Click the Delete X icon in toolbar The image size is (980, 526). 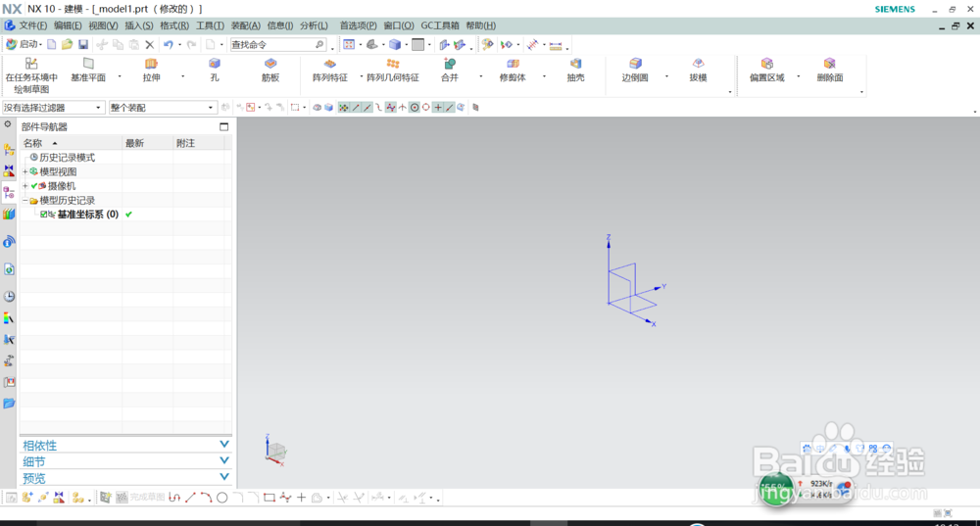coord(149,44)
